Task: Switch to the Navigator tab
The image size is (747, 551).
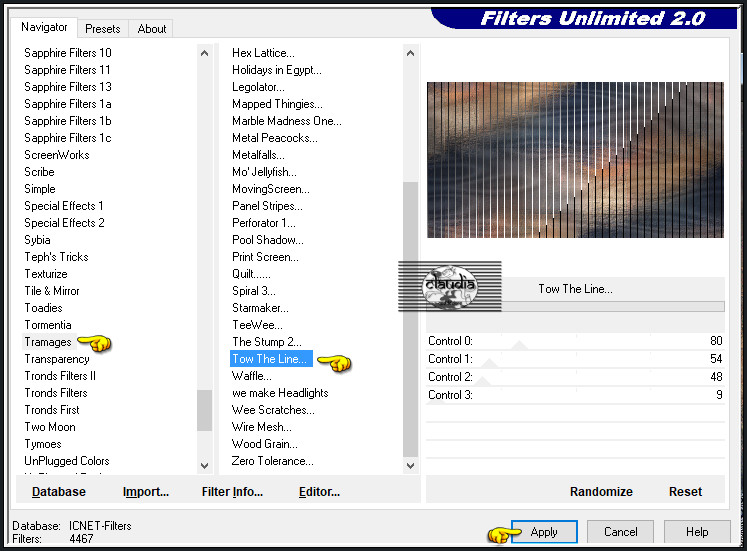Action: pyautogui.click(x=44, y=27)
